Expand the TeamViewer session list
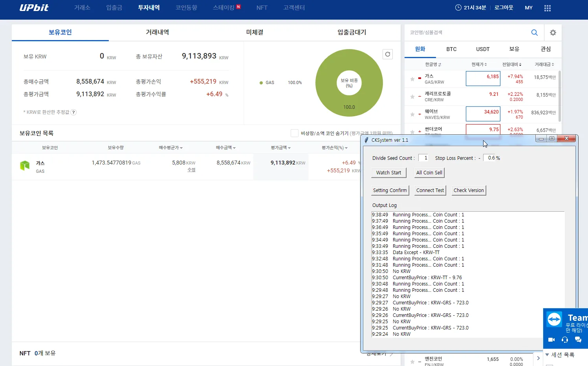Image resolution: width=588 pixels, height=366 pixels. point(547,355)
